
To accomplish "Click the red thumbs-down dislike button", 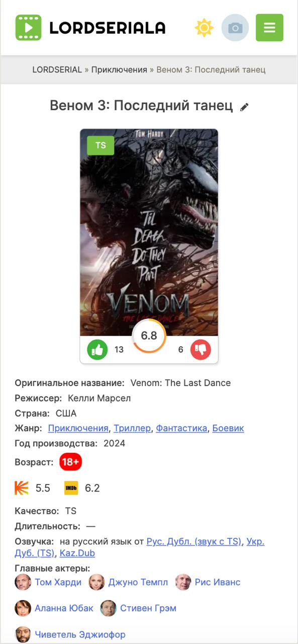I will click(x=201, y=350).
